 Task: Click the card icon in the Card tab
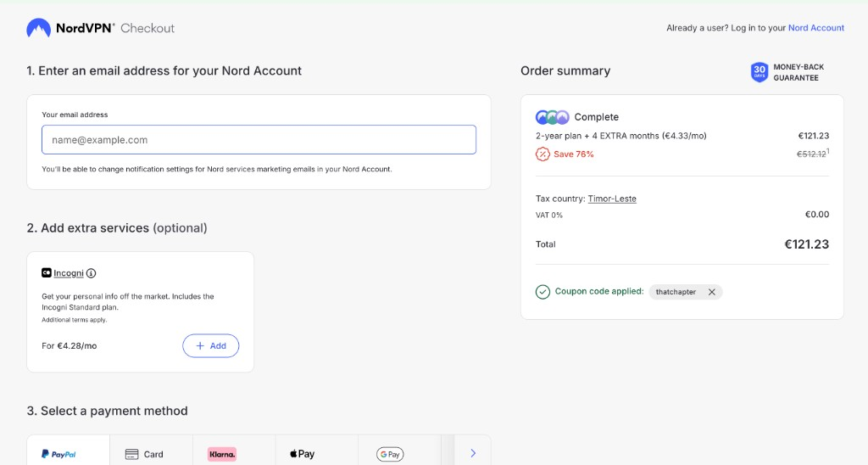[131, 455]
